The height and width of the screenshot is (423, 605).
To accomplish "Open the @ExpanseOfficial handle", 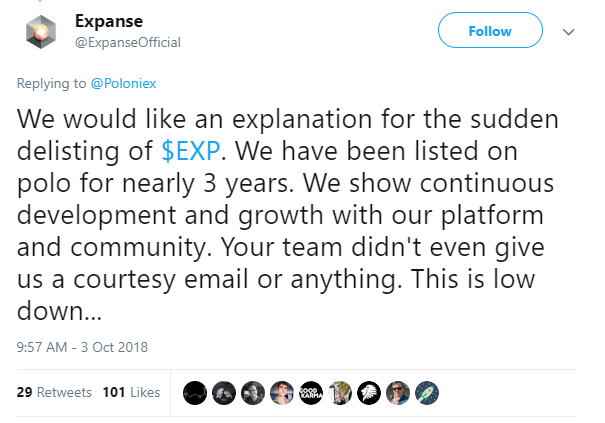I will (128, 42).
